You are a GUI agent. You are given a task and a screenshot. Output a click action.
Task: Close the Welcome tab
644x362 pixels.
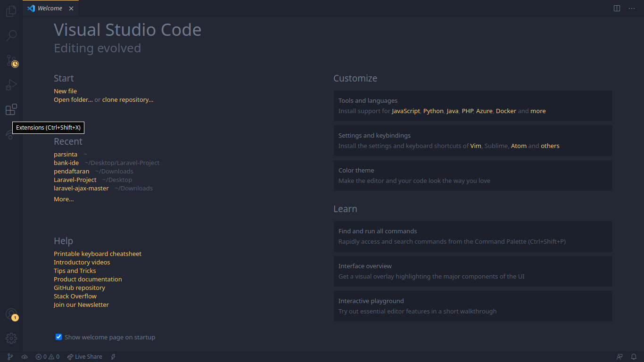pyautogui.click(x=71, y=8)
